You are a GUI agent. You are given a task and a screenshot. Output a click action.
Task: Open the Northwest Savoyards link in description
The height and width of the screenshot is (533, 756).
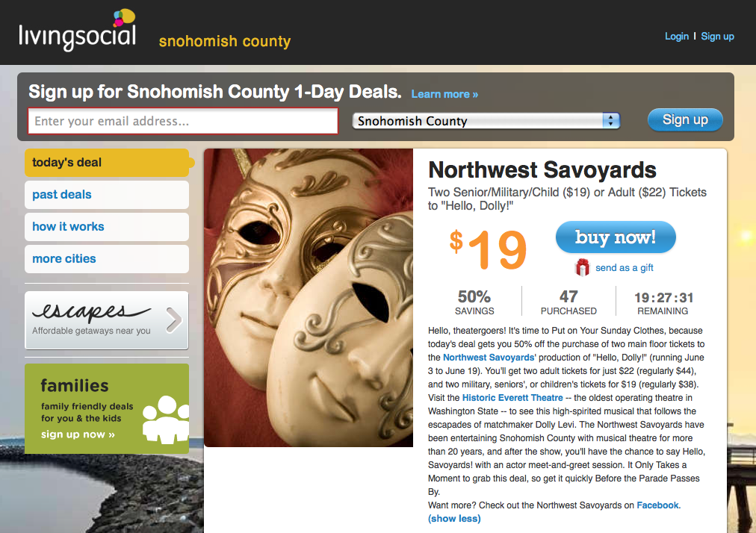click(489, 358)
